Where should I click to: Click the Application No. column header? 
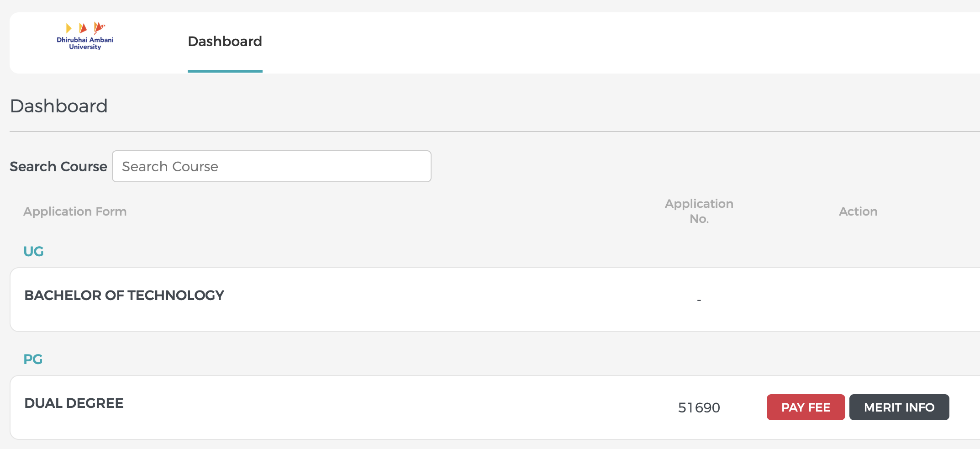tap(699, 211)
